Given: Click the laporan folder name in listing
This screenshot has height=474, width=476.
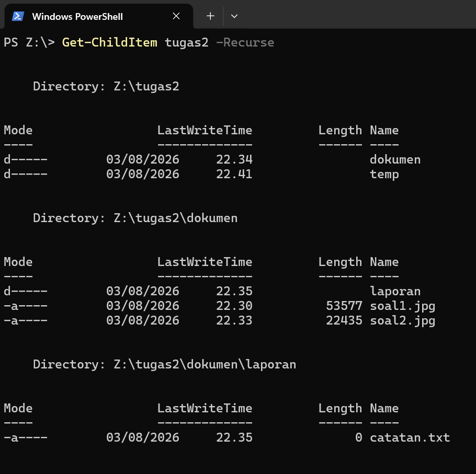Looking at the screenshot, I should [395, 292].
